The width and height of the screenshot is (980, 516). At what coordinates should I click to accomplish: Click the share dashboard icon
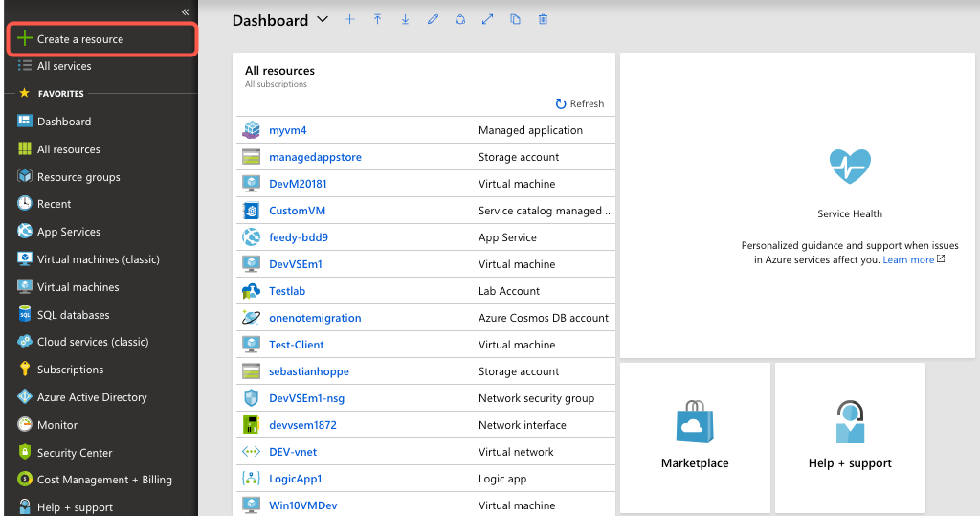click(x=460, y=19)
